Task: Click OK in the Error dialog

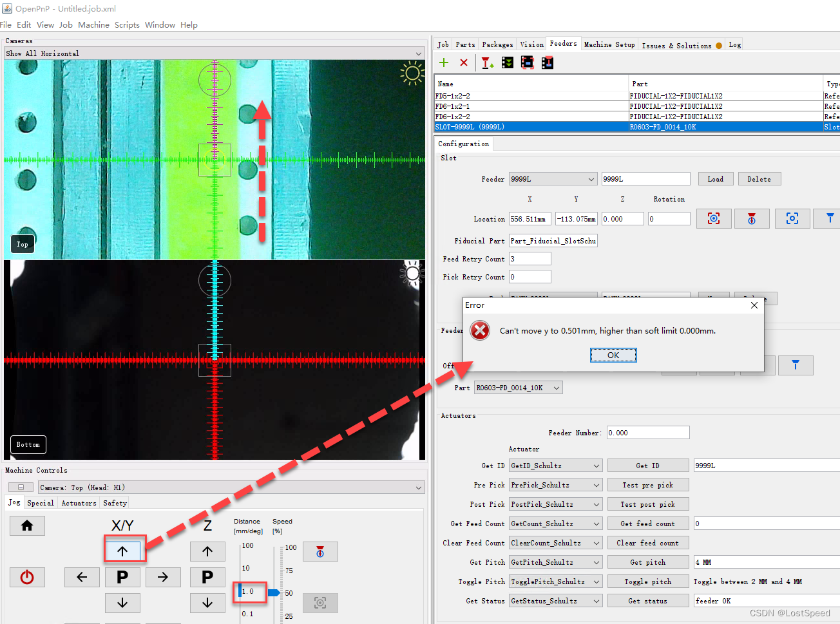Action: point(613,355)
